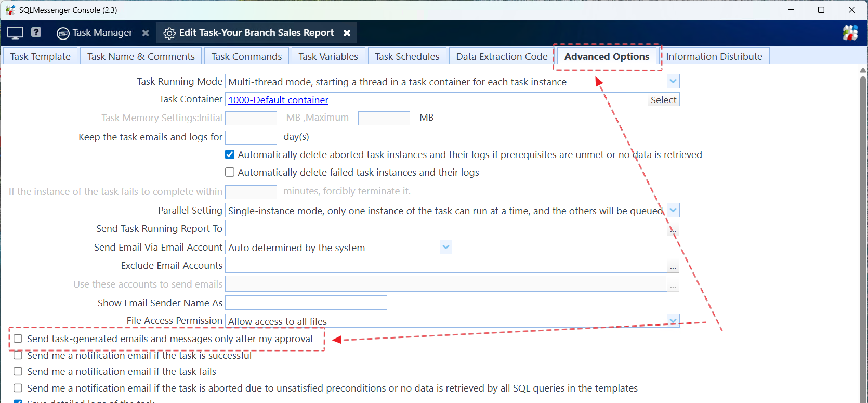Enable automatically delete failed task instances
868x403 pixels.
pyautogui.click(x=230, y=172)
